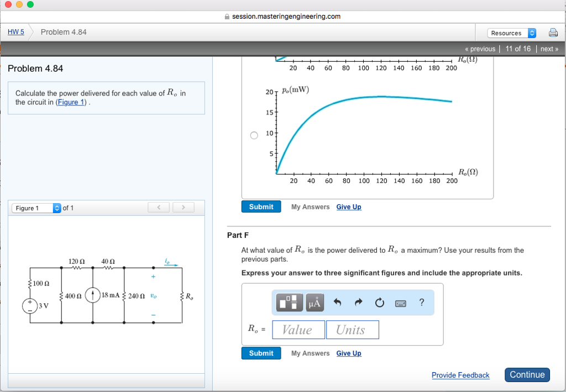Open the Resources dropdown menu

pyautogui.click(x=511, y=33)
